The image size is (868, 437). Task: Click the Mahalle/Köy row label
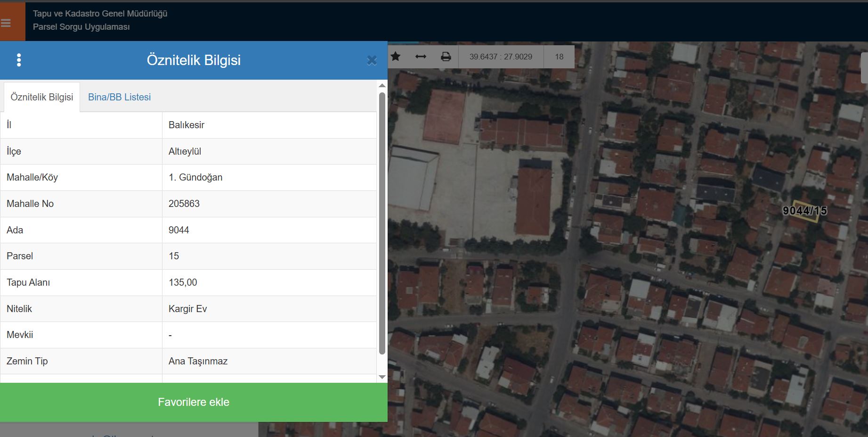(x=32, y=177)
